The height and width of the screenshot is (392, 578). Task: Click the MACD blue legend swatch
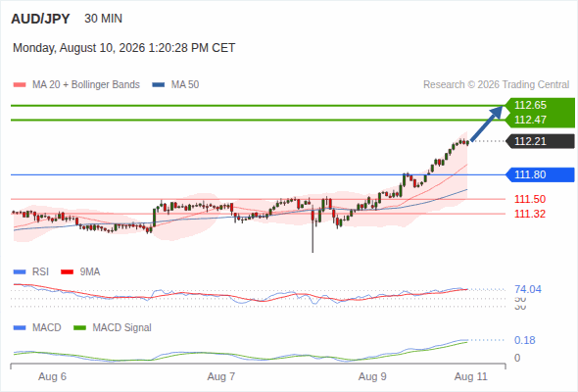[x=20, y=328]
